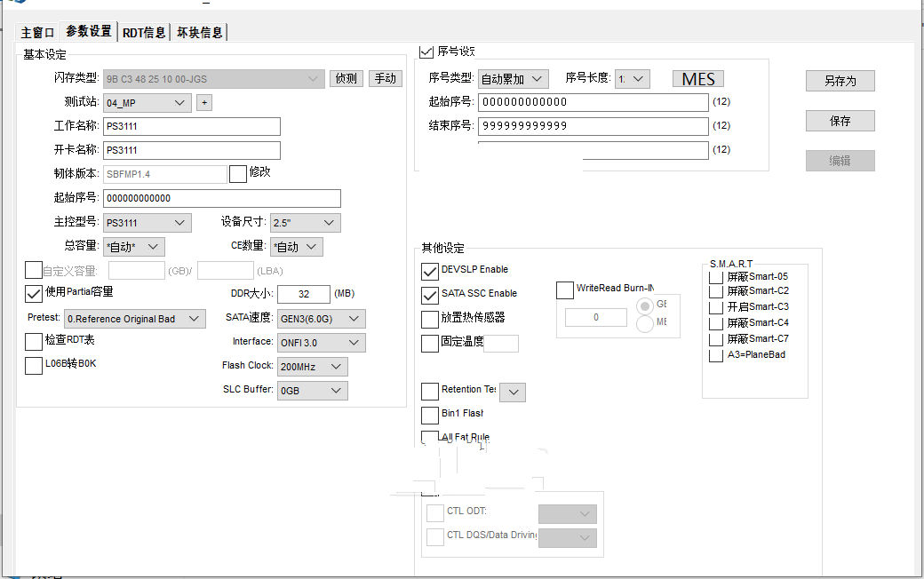Enable the 开启Smart-C3 checkbox

[x=715, y=308]
